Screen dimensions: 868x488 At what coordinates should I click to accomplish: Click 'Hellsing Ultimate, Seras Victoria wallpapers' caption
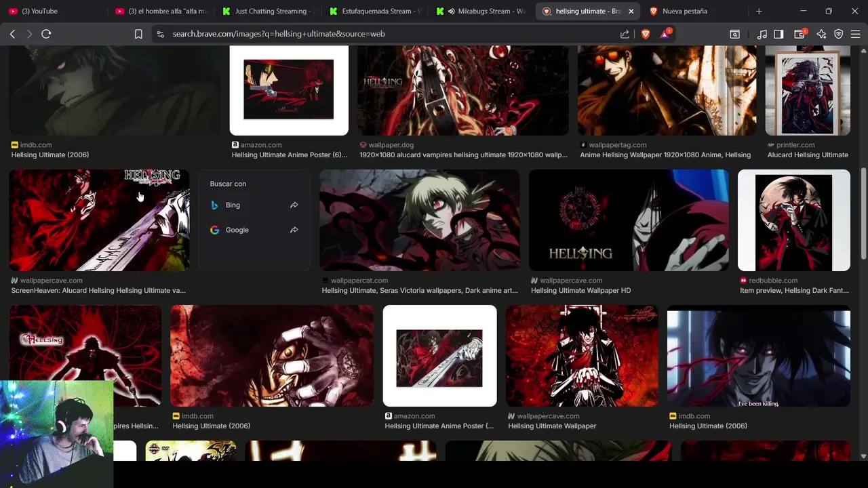420,290
